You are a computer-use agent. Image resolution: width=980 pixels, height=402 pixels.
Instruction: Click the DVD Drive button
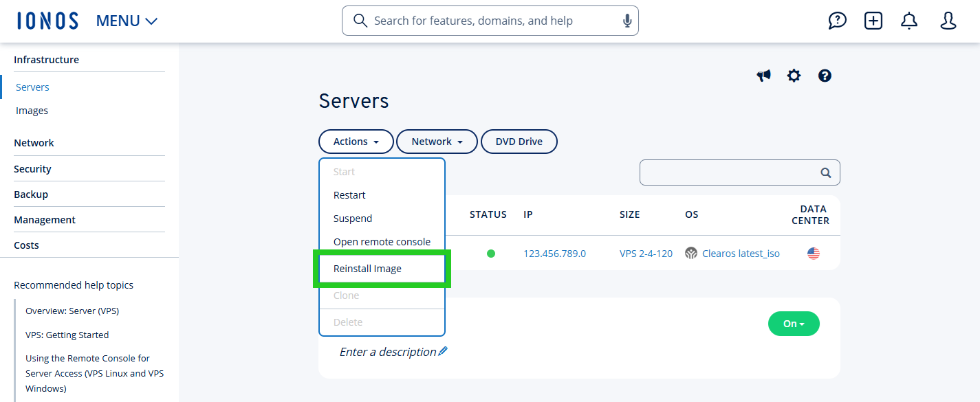tap(519, 142)
